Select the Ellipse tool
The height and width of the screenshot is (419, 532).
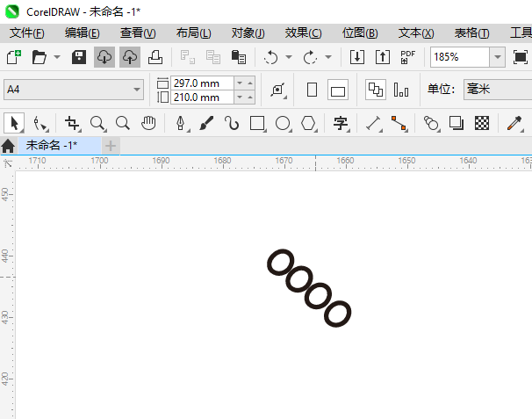(x=284, y=123)
